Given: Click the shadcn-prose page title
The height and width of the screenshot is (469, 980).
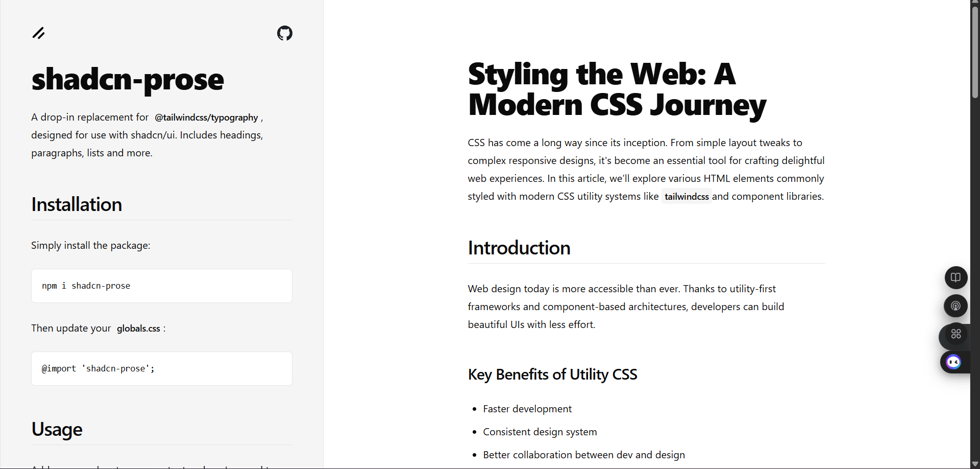Looking at the screenshot, I should click(x=128, y=80).
